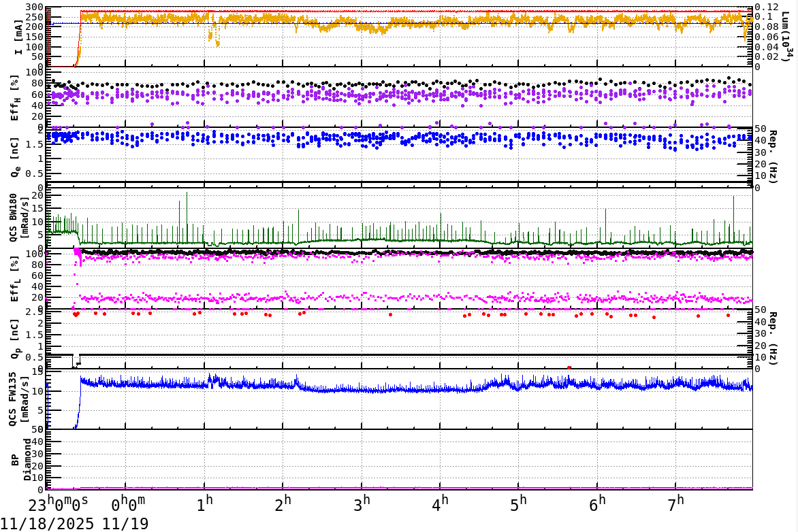
Task: Click the '1.5' tick on Q_e axis
Action: (x=35, y=144)
